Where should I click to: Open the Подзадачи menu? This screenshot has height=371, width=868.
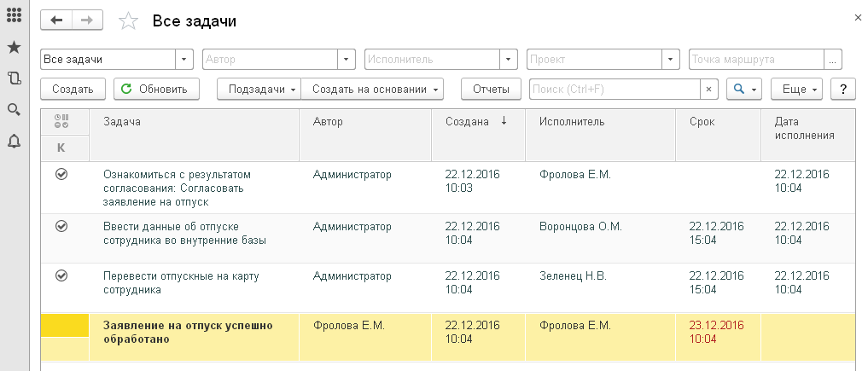coord(259,89)
